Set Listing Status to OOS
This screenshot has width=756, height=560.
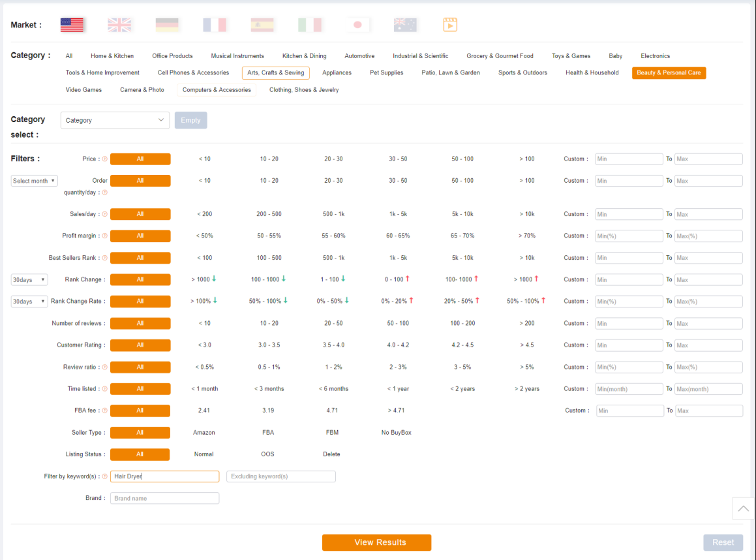[267, 454]
